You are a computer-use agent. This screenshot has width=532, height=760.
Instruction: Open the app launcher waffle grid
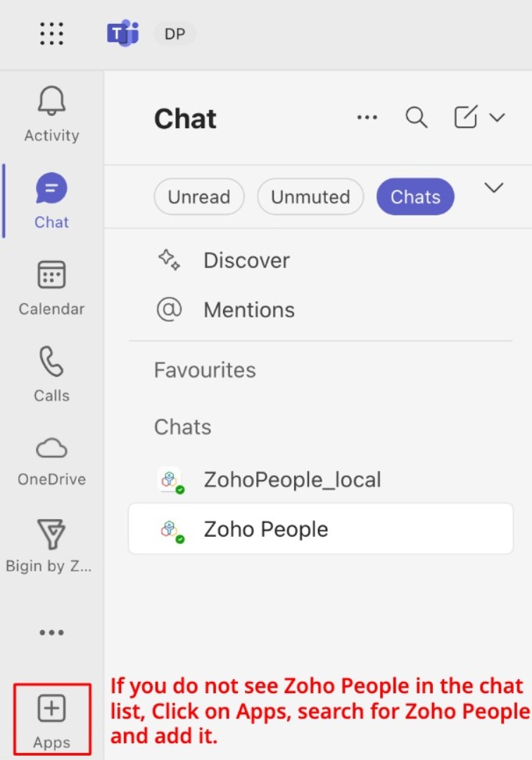click(x=52, y=33)
